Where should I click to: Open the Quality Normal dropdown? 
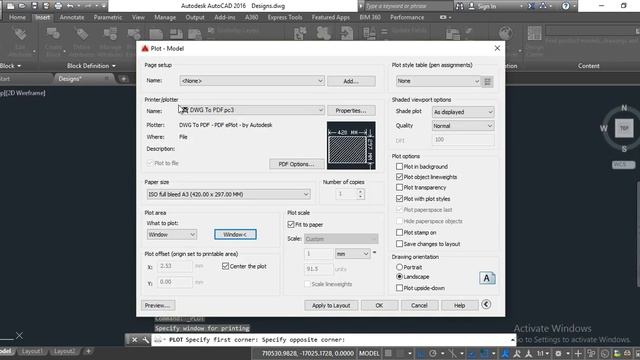tap(463, 126)
